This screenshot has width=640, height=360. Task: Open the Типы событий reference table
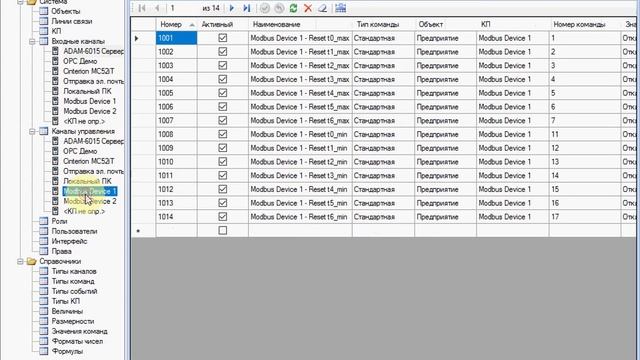pyautogui.click(x=74, y=291)
